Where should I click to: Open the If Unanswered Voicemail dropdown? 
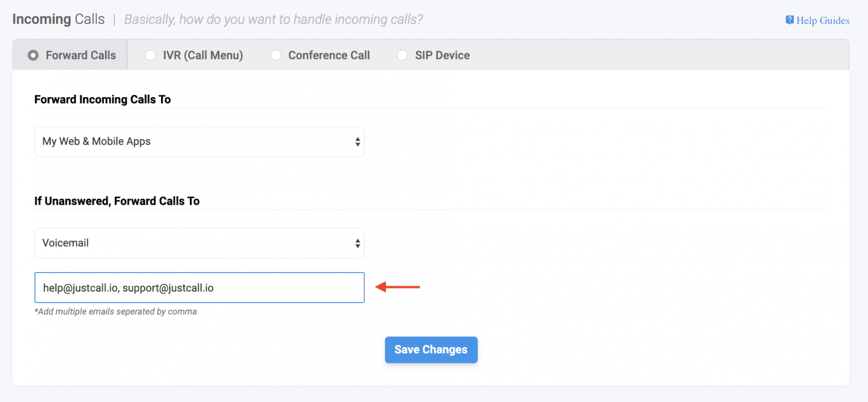point(199,243)
